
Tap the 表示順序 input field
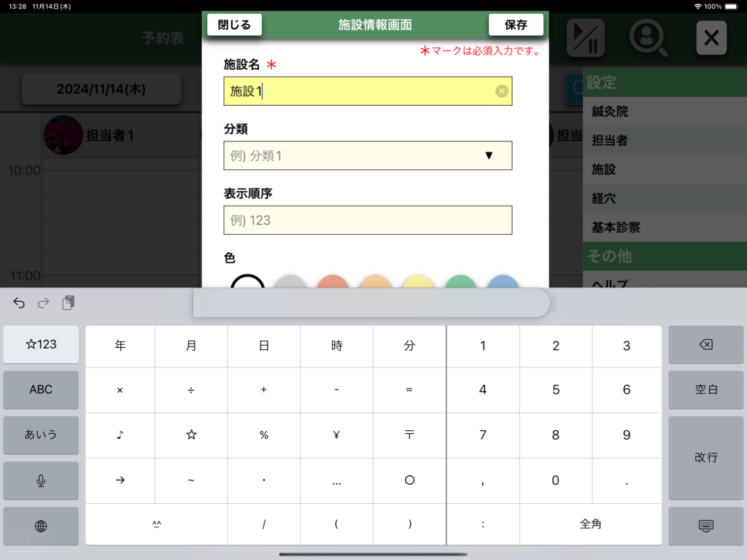tap(368, 220)
